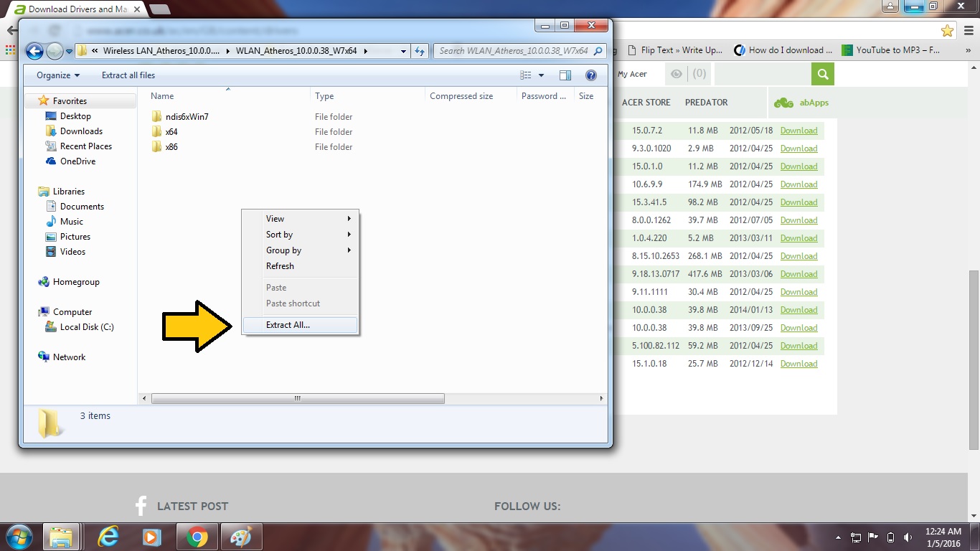Image resolution: width=980 pixels, height=551 pixels.
Task: Open Explorer help with the question mark
Action: click(591, 75)
